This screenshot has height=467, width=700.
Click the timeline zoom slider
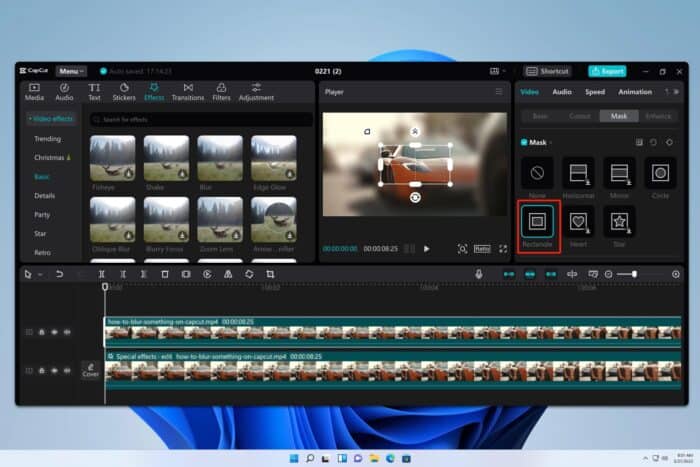(x=633, y=274)
